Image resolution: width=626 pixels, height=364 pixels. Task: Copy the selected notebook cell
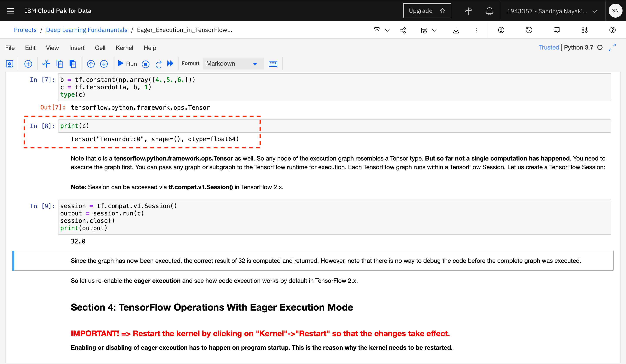click(x=60, y=64)
